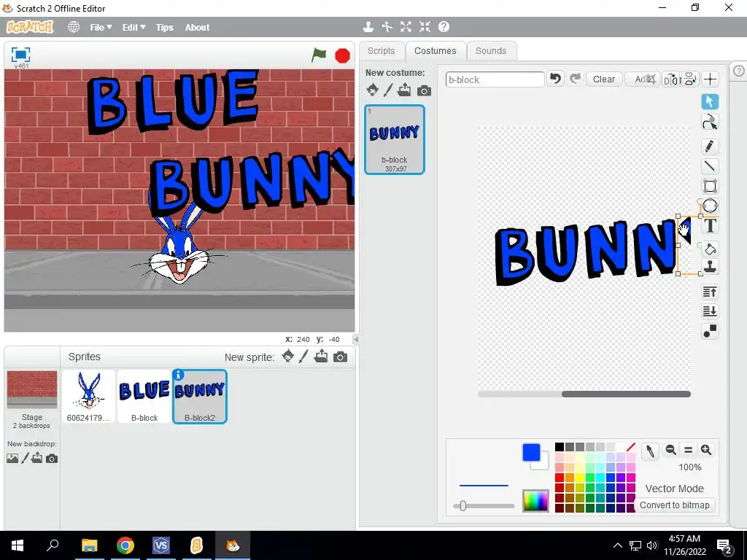Undo the last costume edit

pos(555,79)
